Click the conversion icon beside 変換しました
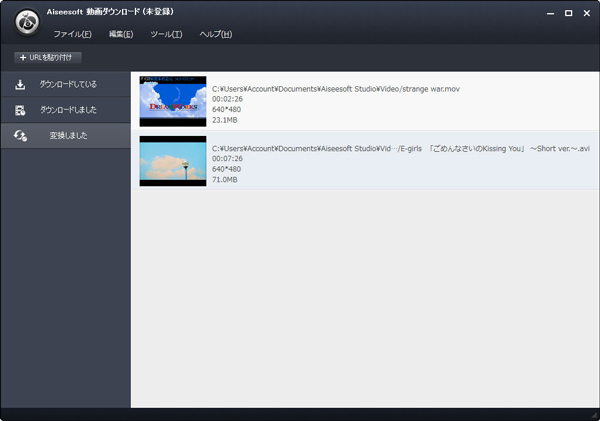600x421 pixels. coord(20,135)
